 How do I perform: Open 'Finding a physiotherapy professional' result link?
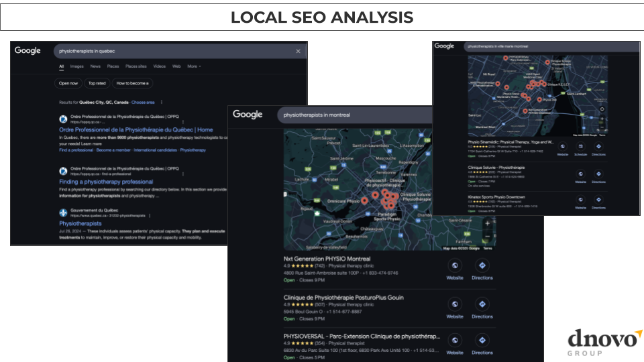click(x=106, y=182)
